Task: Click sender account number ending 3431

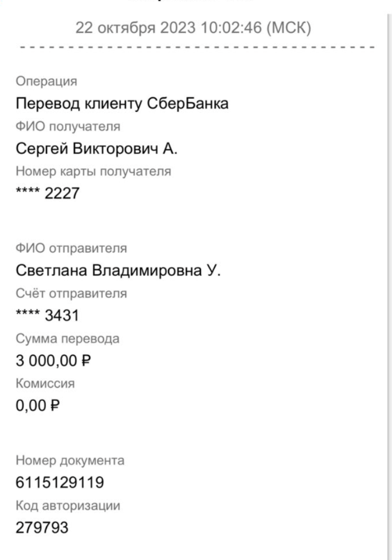Action: tap(48, 316)
